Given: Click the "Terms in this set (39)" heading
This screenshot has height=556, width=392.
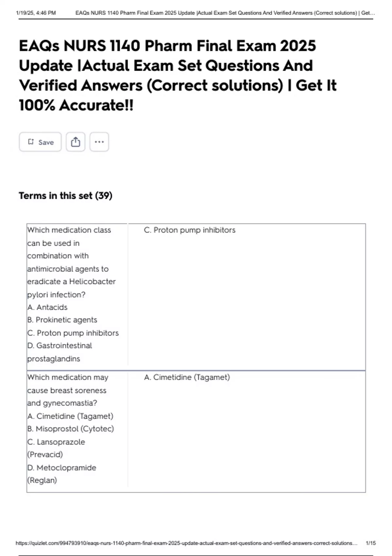Looking at the screenshot, I should [x=65, y=196].
